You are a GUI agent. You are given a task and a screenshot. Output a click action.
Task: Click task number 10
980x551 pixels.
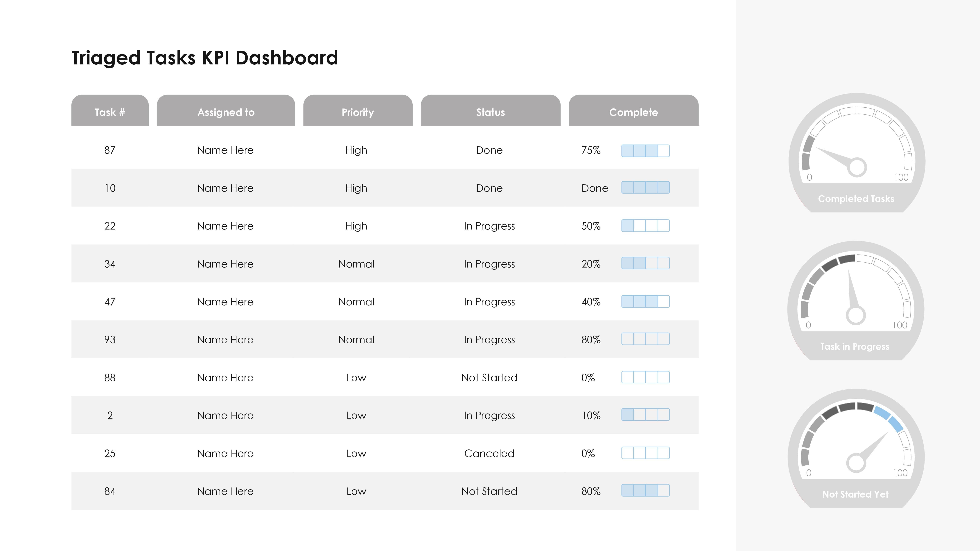tap(110, 188)
